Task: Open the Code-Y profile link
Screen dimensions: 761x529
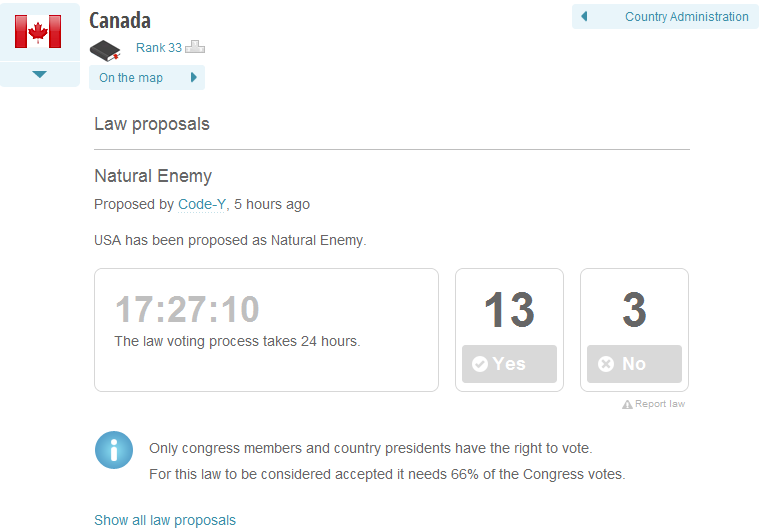Action: click(x=202, y=204)
